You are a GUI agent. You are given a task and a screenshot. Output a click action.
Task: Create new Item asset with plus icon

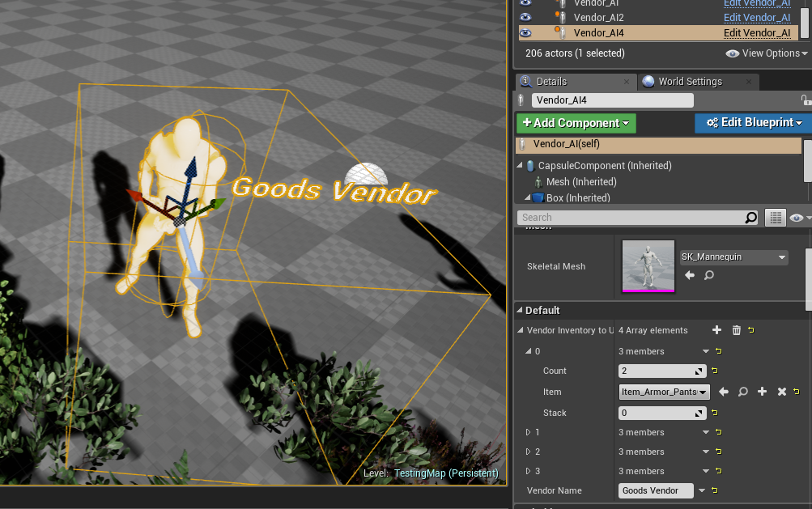click(x=763, y=392)
